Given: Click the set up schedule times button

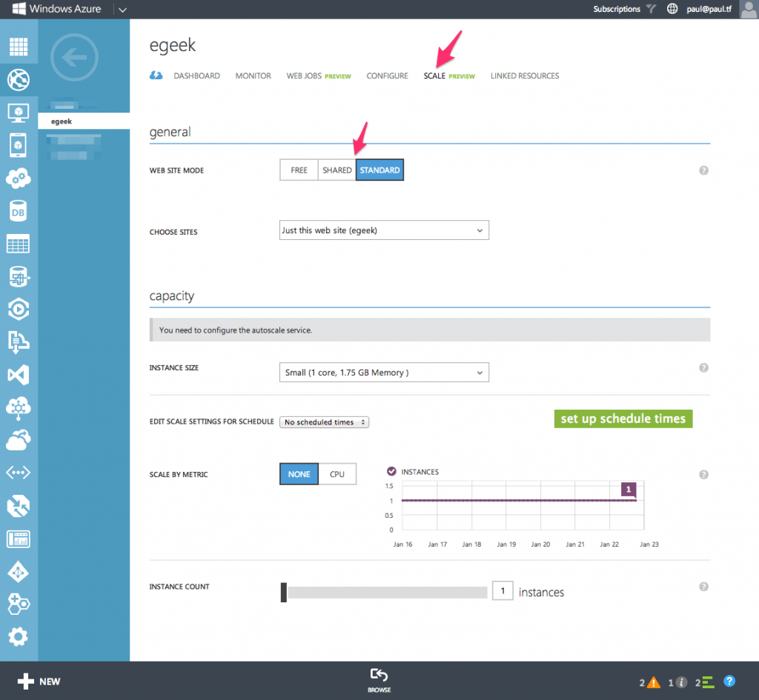Looking at the screenshot, I should (623, 419).
